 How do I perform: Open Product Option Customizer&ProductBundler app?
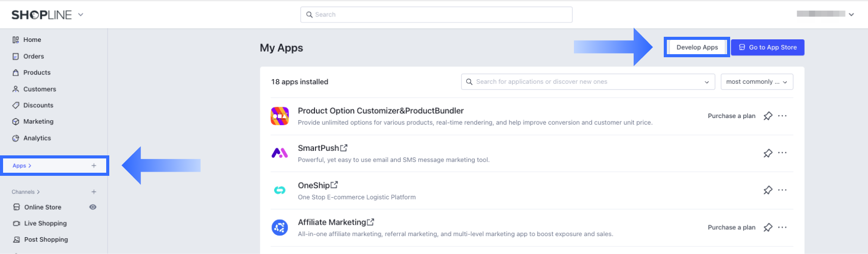(x=381, y=111)
